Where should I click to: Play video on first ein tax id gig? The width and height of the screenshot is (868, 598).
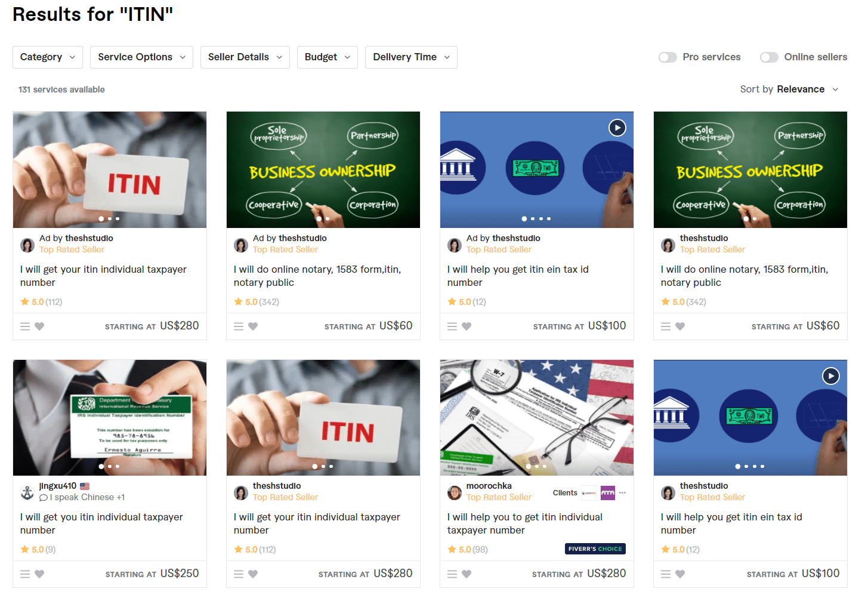617,128
